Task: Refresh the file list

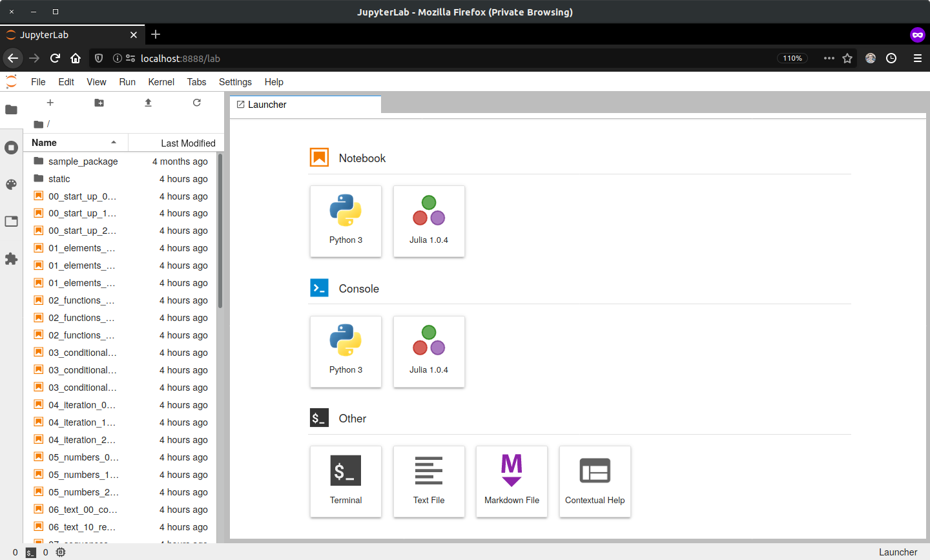Action: [x=197, y=103]
